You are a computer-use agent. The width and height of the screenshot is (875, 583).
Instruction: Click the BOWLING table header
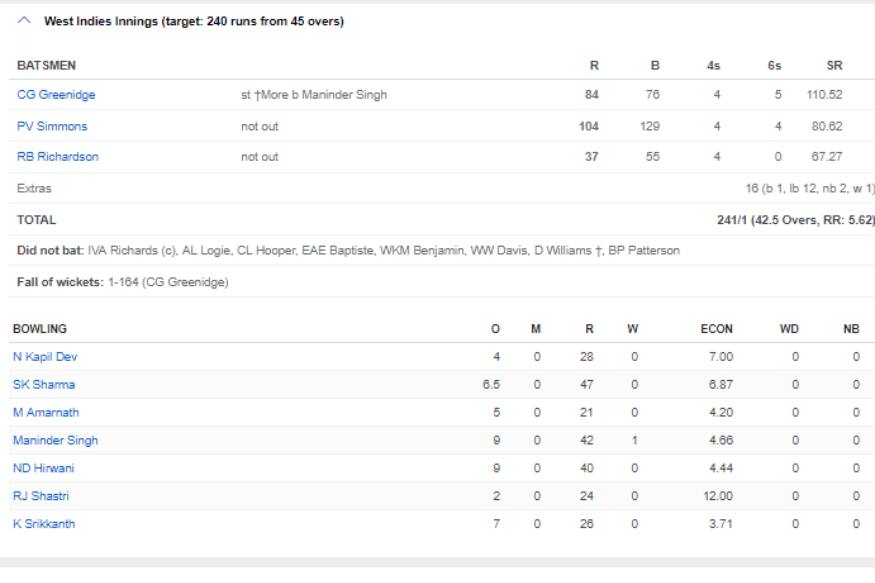click(39, 329)
